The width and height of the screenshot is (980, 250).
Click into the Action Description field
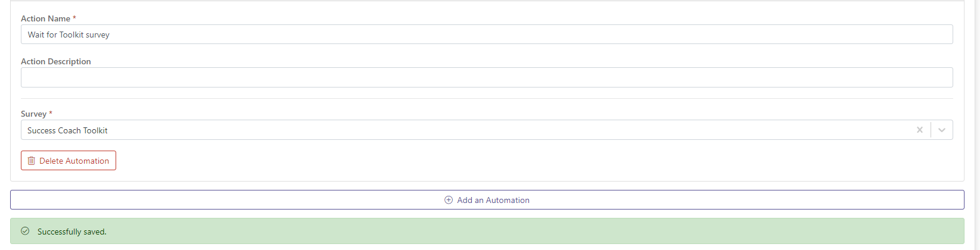tap(487, 77)
